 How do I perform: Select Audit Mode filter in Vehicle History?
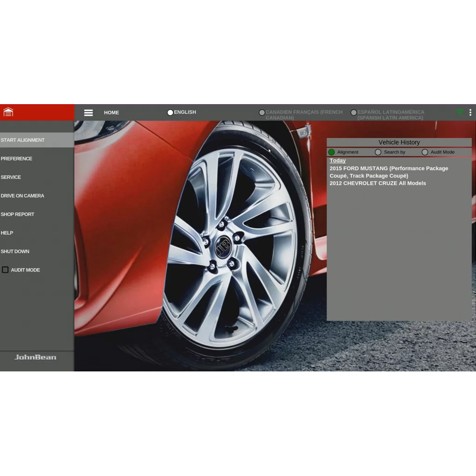tap(425, 152)
